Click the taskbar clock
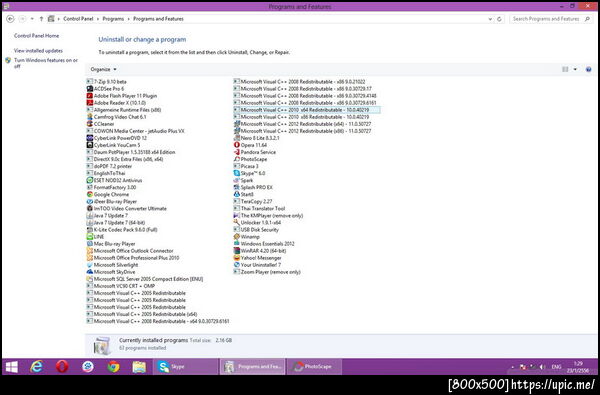This screenshot has height=395, width=600. click(x=578, y=367)
